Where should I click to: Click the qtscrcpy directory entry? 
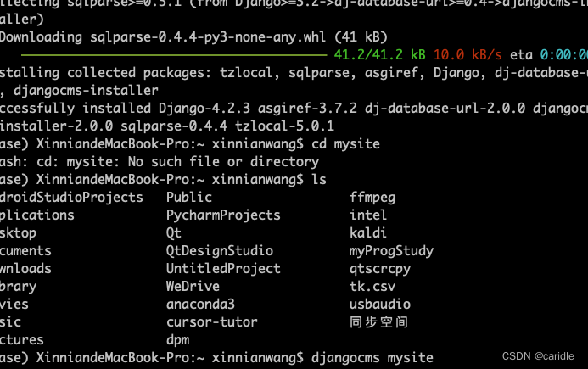tap(380, 269)
